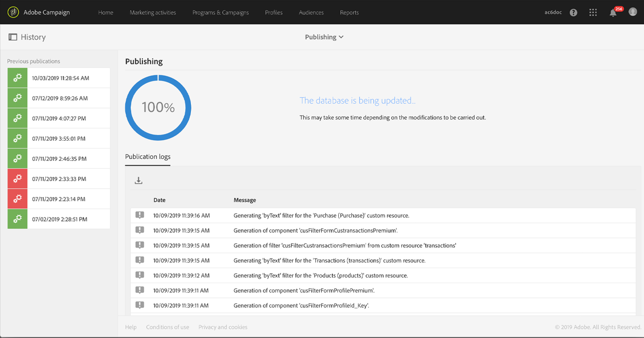Click the green gears icon for 10/03/2019 publication
The width and height of the screenshot is (644, 338).
click(17, 78)
